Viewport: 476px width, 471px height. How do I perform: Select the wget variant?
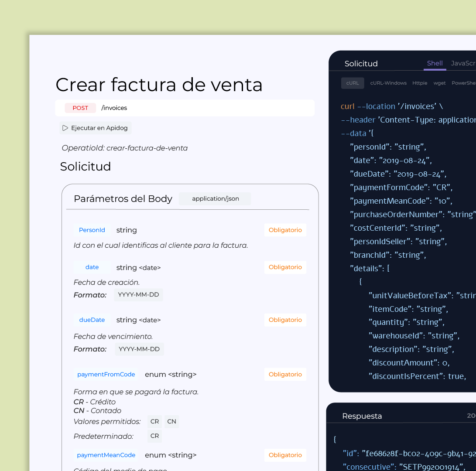click(x=439, y=83)
